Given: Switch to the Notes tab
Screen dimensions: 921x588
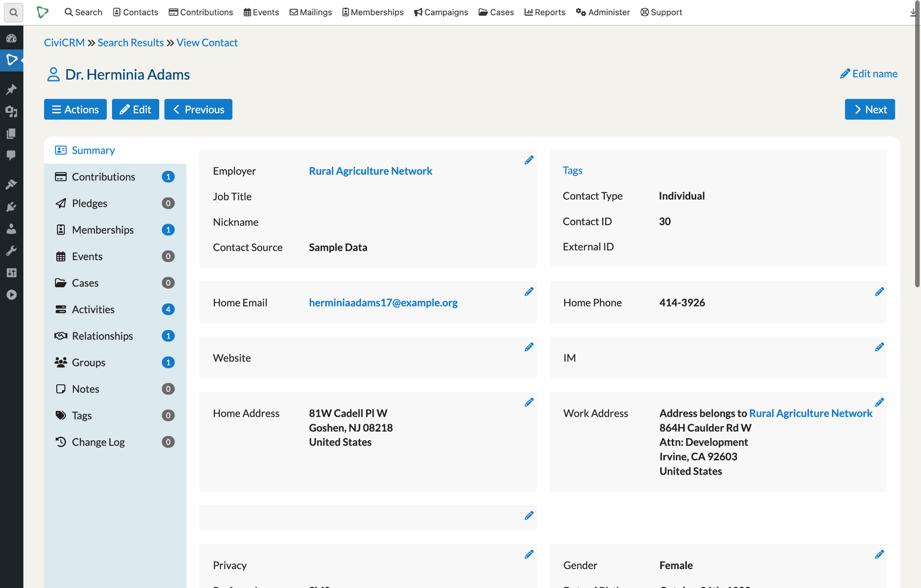Looking at the screenshot, I should [115, 389].
